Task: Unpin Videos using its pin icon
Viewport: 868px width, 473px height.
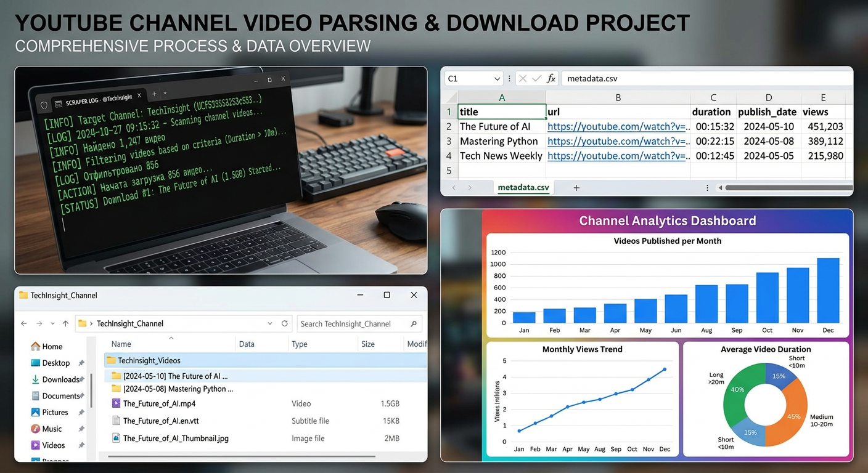Action: click(81, 445)
